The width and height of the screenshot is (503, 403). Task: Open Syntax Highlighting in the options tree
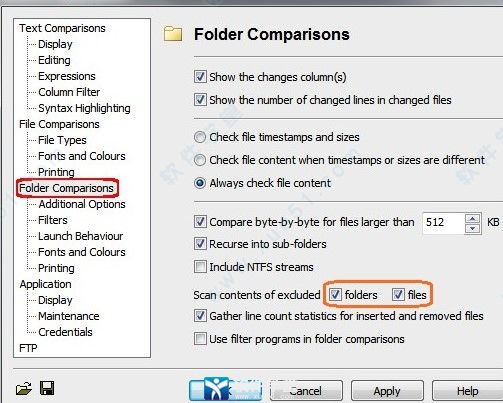click(x=84, y=108)
